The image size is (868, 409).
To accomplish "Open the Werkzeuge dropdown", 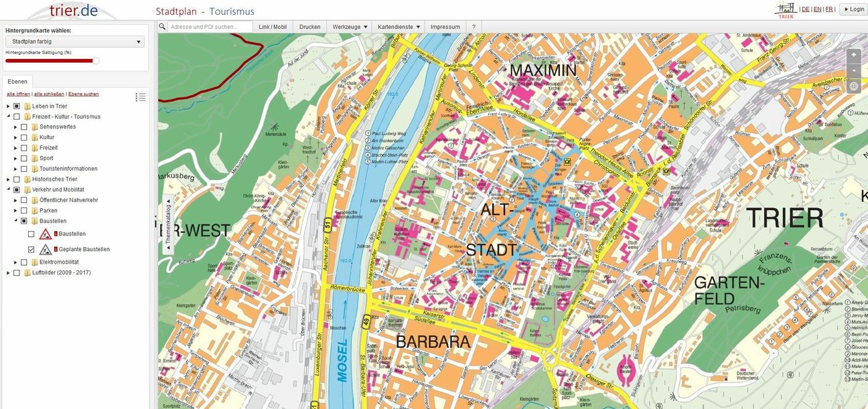I will pyautogui.click(x=348, y=26).
